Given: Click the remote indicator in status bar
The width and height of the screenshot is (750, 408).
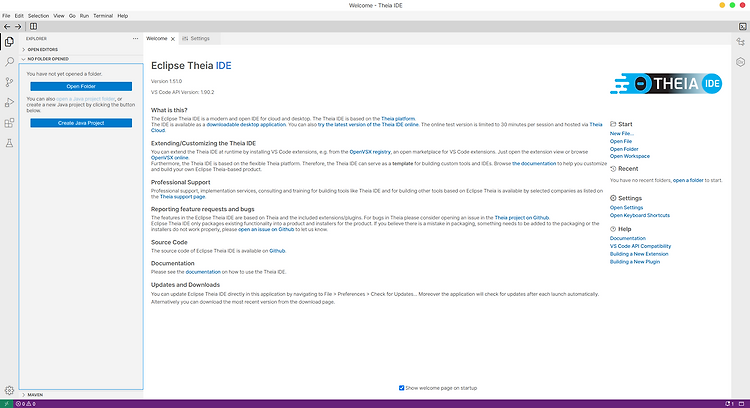Looking at the screenshot, I should pyautogui.click(x=6, y=404).
